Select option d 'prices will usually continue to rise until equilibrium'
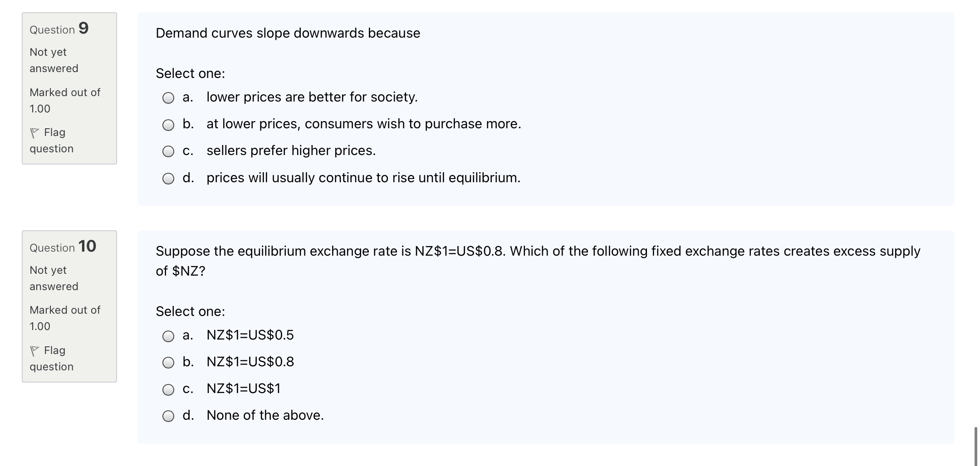 tap(168, 178)
